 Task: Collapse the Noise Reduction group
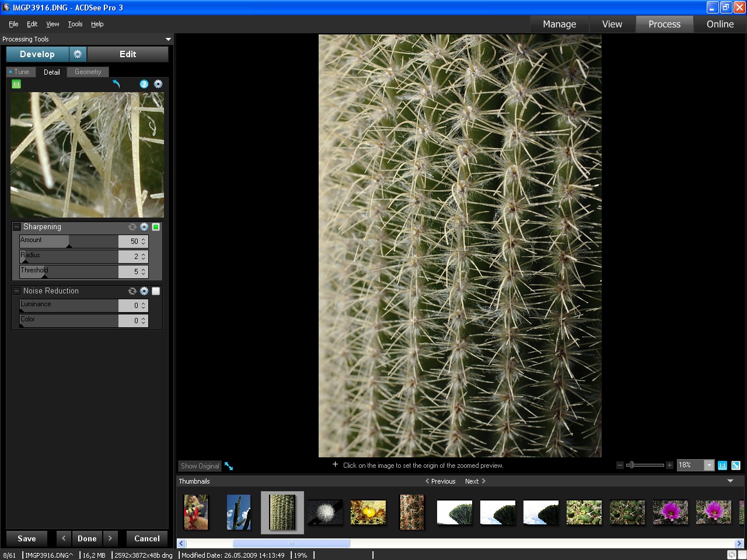click(x=17, y=291)
